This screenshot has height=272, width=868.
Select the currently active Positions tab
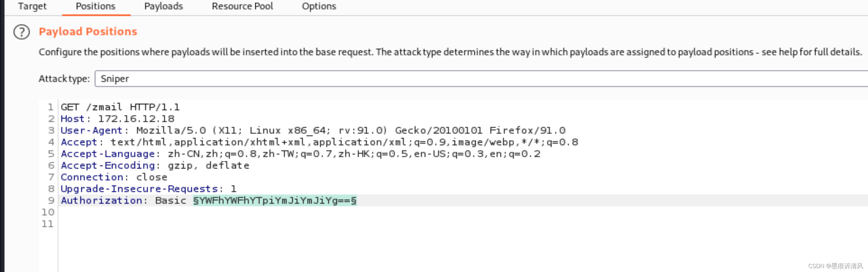pos(95,6)
